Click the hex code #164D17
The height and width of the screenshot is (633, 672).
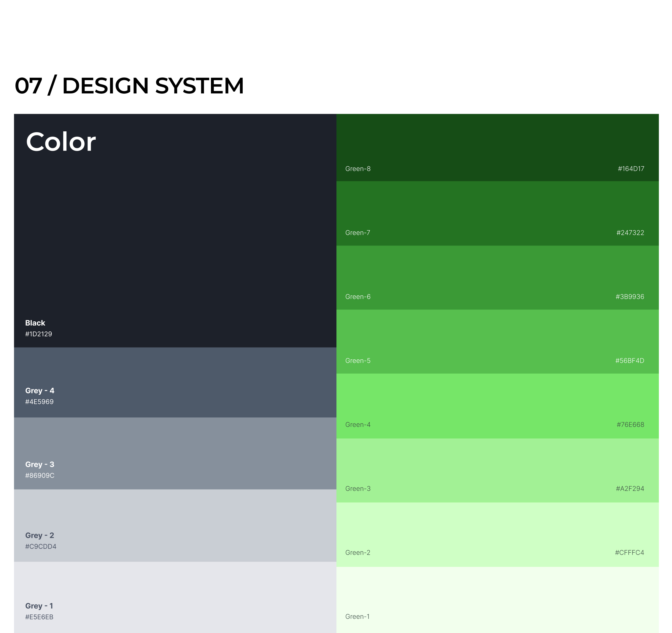coord(631,168)
